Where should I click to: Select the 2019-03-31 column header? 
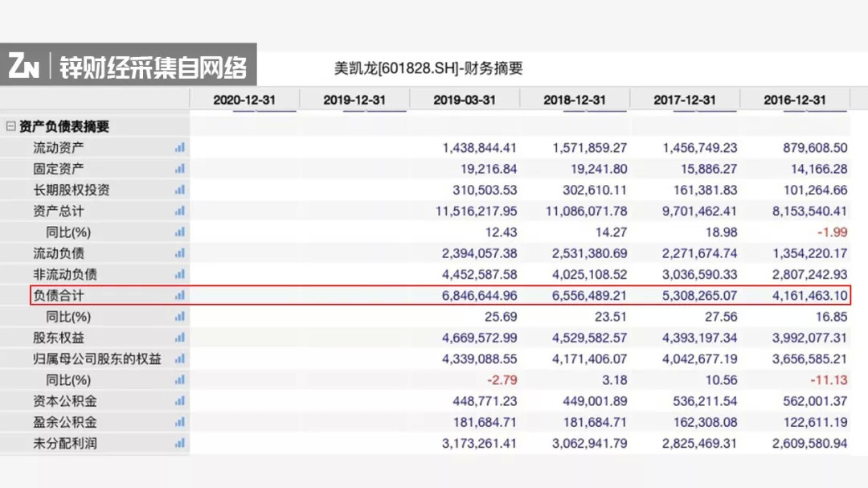465,100
